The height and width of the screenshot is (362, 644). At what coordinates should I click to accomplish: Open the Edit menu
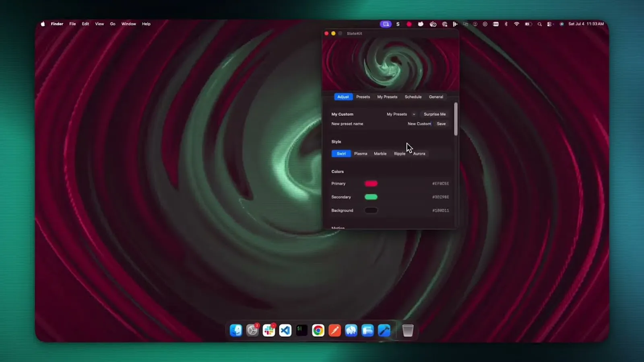tap(85, 24)
